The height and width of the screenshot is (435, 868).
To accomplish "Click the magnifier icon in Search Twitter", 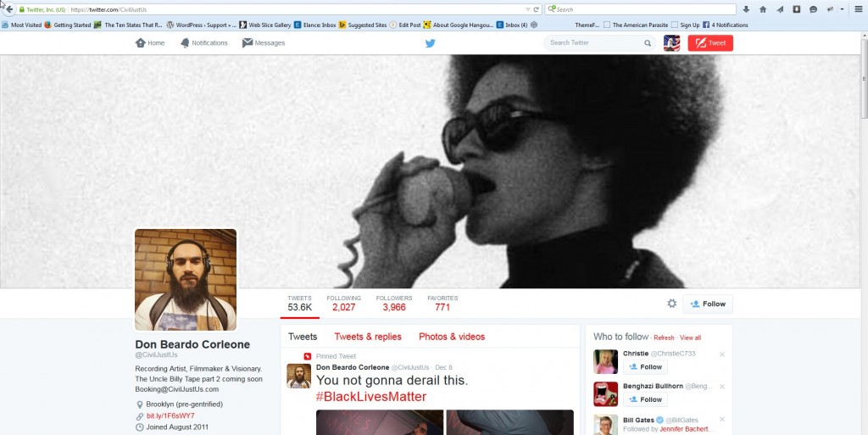I will pos(648,43).
